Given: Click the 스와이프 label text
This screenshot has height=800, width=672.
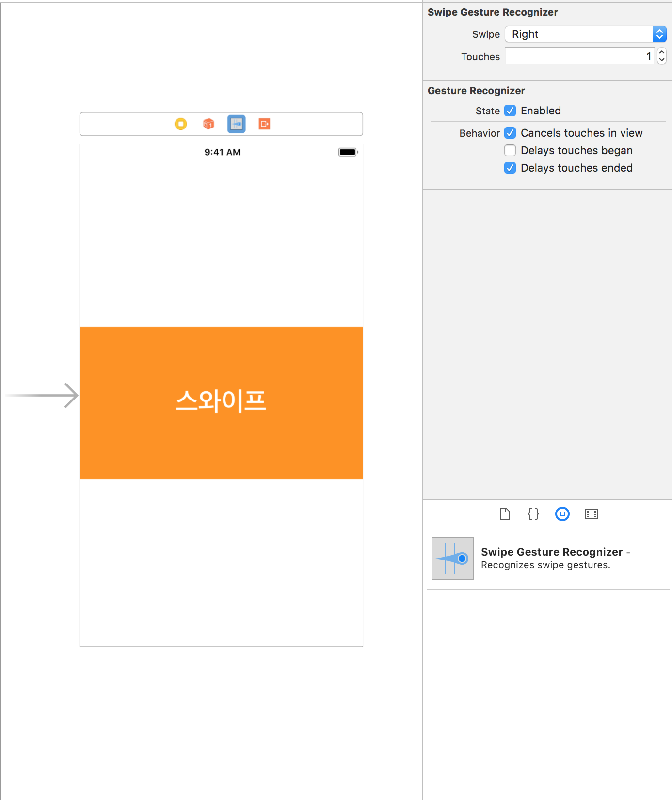Looking at the screenshot, I should tap(221, 401).
